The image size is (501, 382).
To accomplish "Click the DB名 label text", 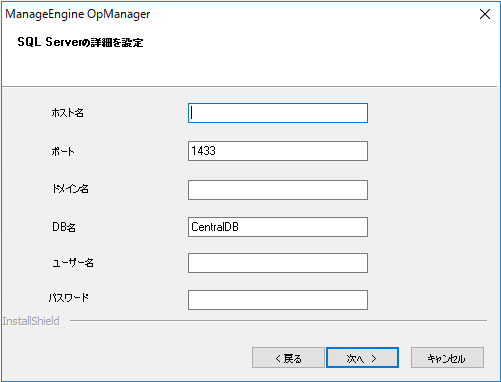I will click(64, 227).
